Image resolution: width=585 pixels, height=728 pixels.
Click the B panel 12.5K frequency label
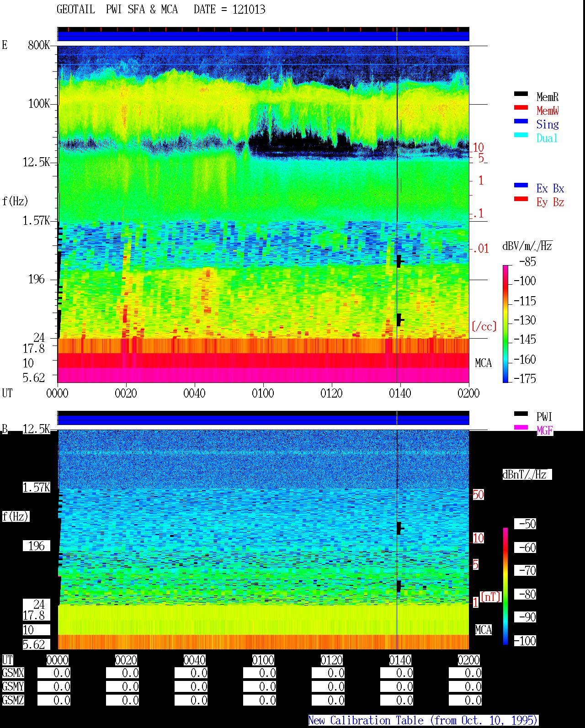pos(36,429)
